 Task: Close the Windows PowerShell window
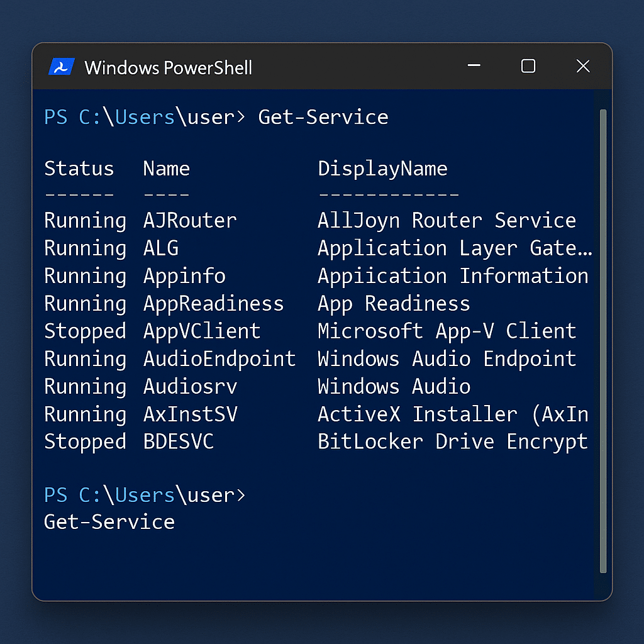tap(583, 65)
